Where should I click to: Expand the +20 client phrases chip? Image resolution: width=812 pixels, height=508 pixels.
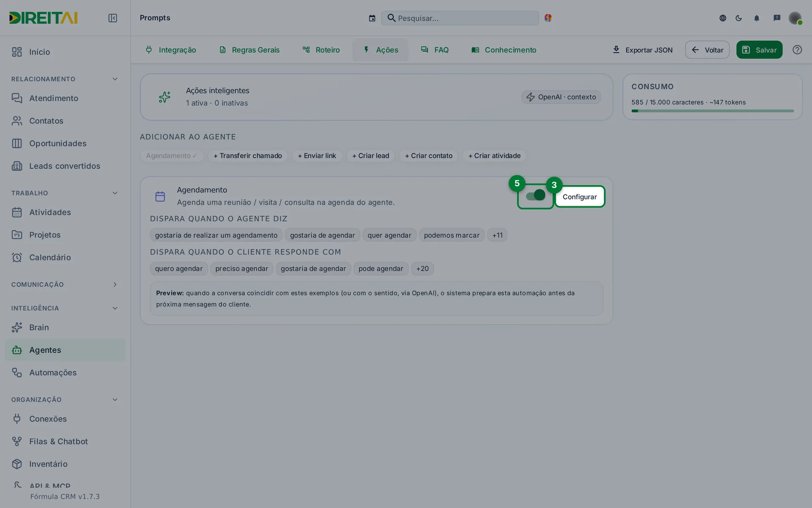click(422, 268)
